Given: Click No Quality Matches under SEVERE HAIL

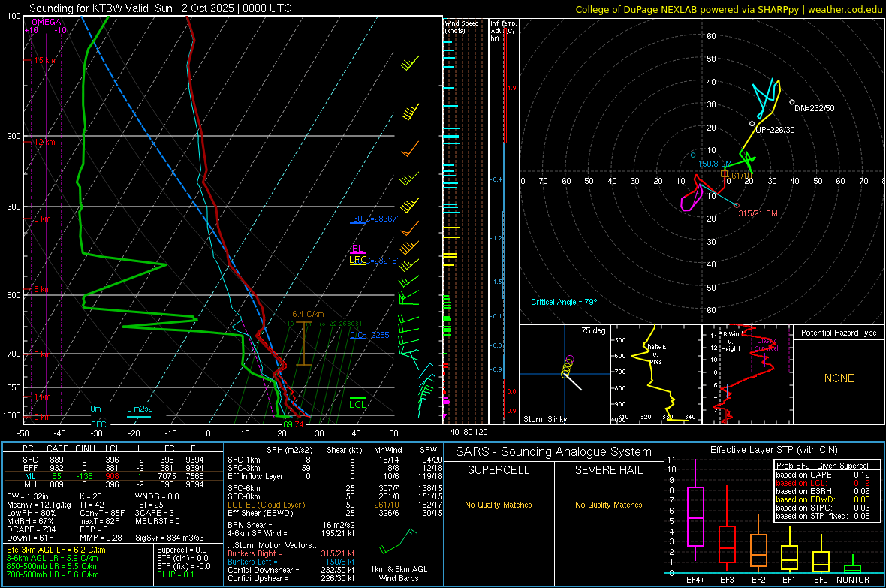Looking at the screenshot, I should coord(608,505).
